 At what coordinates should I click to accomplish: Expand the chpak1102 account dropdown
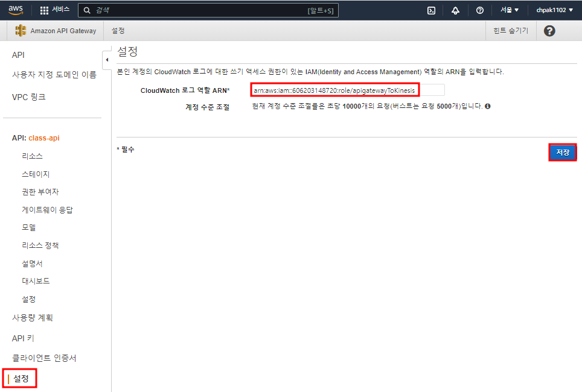tap(555, 10)
